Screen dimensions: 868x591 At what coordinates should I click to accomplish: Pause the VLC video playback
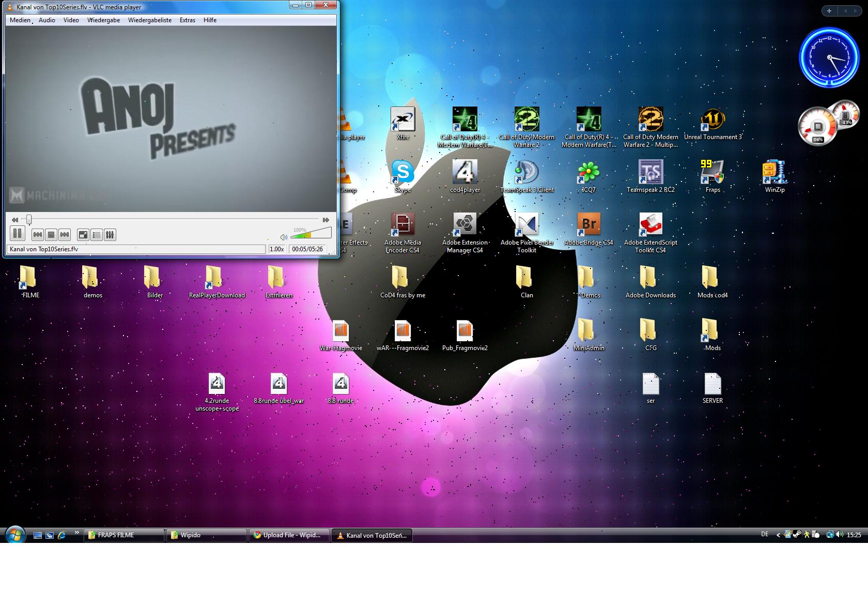coord(17,234)
